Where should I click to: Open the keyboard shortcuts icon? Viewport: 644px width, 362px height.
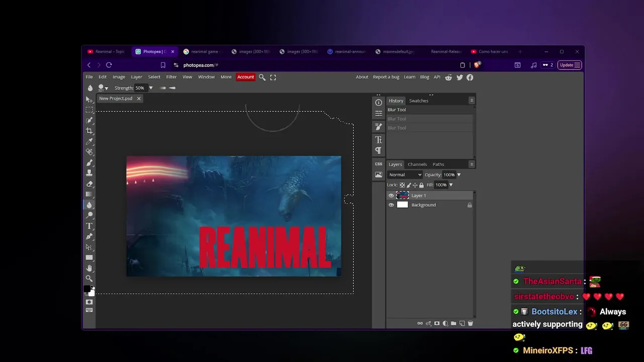[x=89, y=310]
